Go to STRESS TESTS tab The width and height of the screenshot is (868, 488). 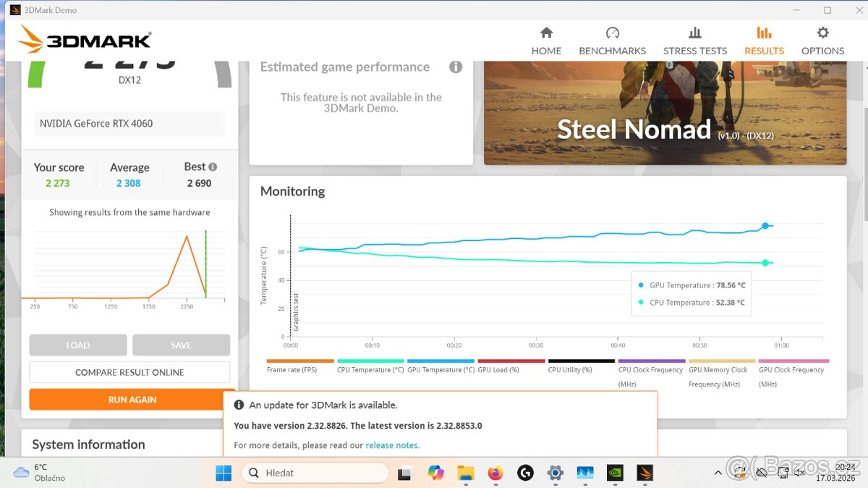tap(695, 41)
